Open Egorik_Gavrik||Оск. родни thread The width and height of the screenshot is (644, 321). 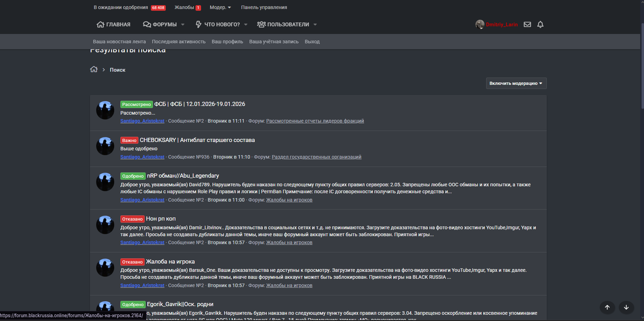(180, 304)
